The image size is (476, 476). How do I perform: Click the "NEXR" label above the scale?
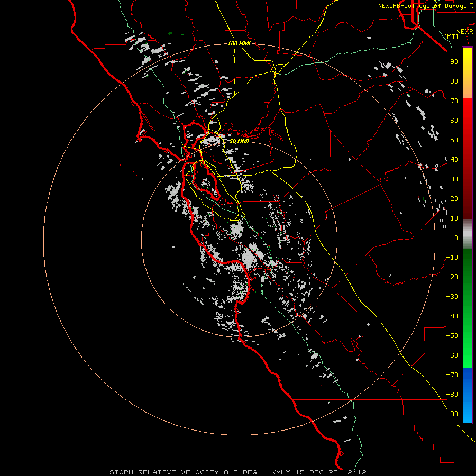[465, 32]
